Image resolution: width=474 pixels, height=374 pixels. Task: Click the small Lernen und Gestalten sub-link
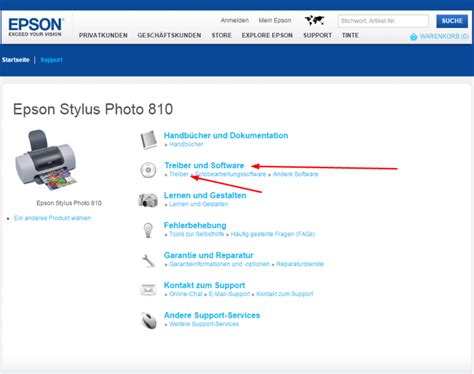coord(198,204)
